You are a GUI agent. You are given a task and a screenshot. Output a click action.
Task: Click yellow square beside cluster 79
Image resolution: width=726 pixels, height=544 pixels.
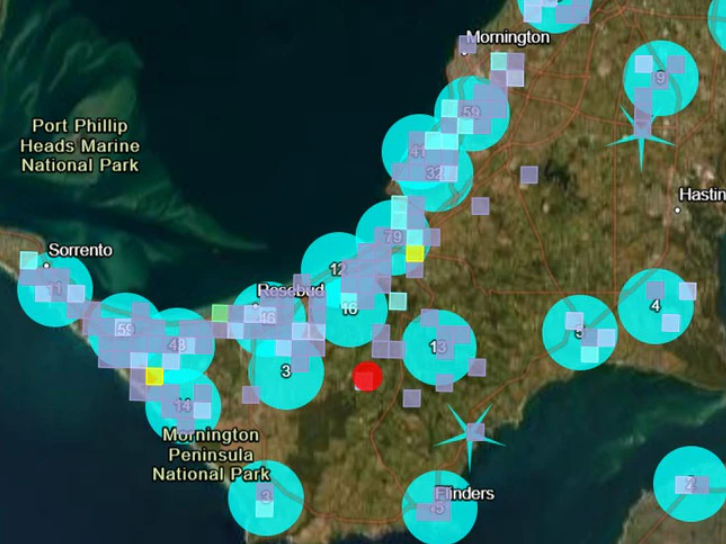[x=414, y=253]
